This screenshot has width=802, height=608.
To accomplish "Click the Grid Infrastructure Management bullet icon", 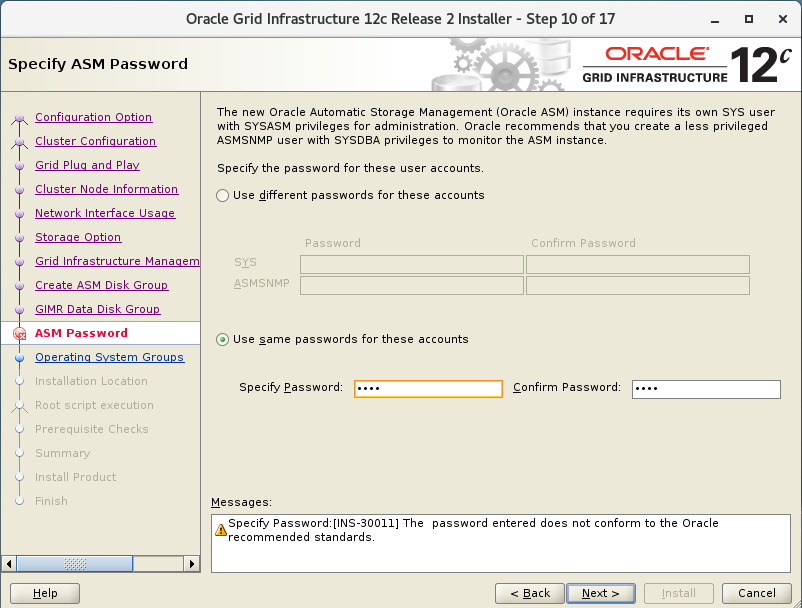I will (19, 262).
